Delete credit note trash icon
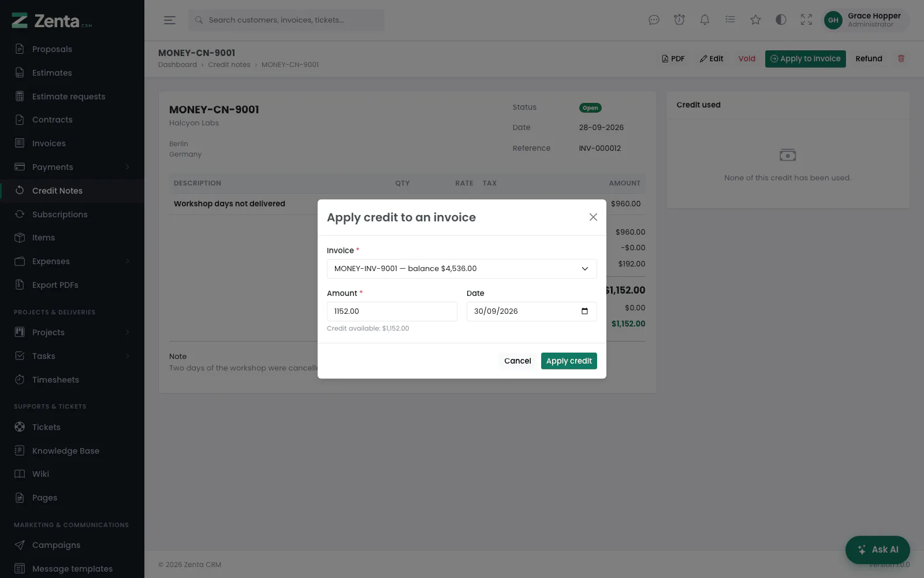 point(901,58)
